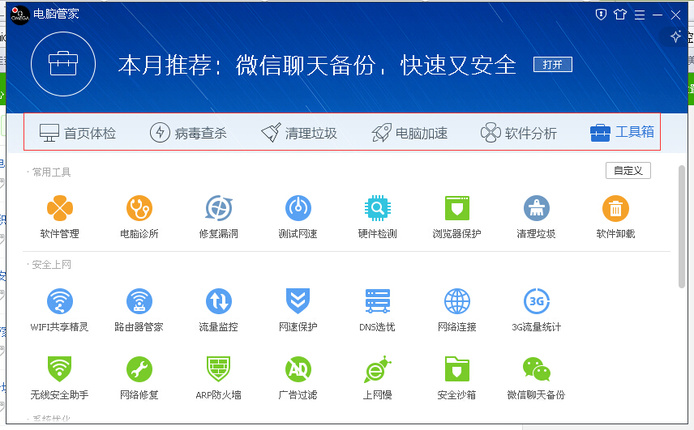The height and width of the screenshot is (430, 694).
Task: Open 3G流量统计 tool
Action: tap(536, 310)
